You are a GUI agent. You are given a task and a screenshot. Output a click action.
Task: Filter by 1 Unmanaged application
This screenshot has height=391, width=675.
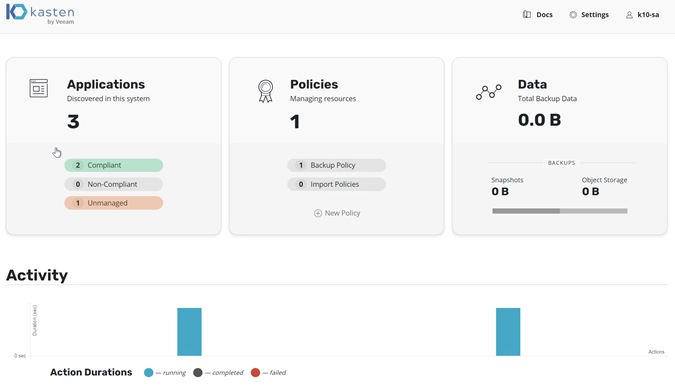(x=114, y=203)
